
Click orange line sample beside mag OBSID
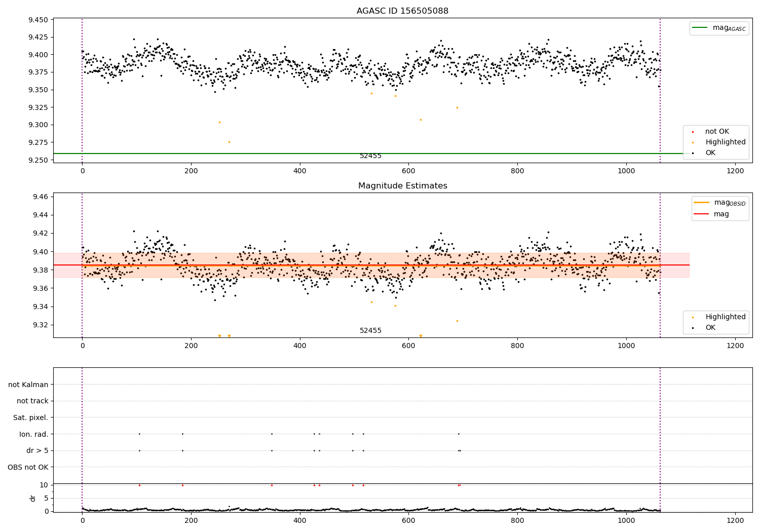701,203
